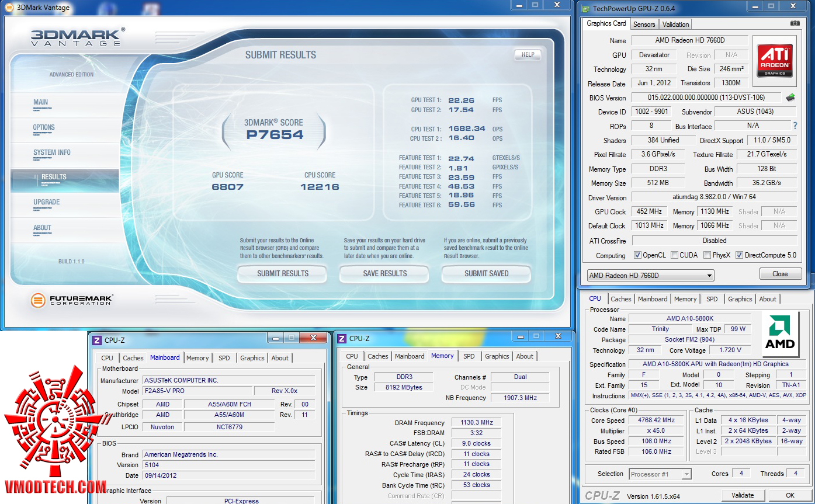Click the AMD processor logo in CPU-Z
Viewport: 815px width, 504px height.
[779, 333]
